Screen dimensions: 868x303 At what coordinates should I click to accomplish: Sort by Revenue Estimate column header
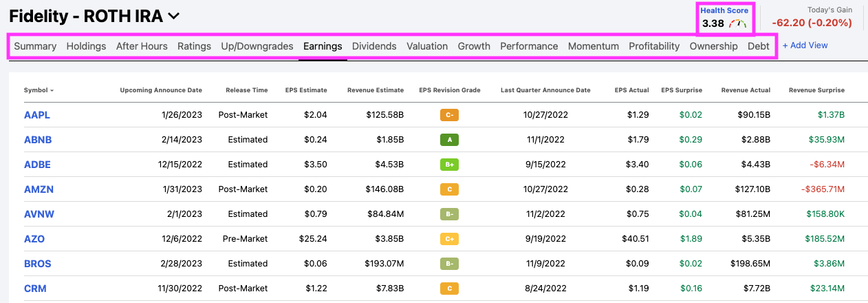click(x=376, y=90)
